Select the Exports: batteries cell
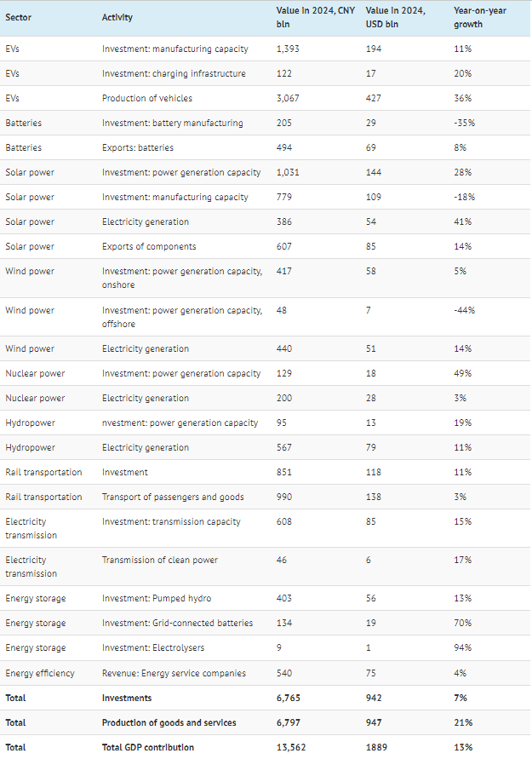532x759 pixels. 139,147
